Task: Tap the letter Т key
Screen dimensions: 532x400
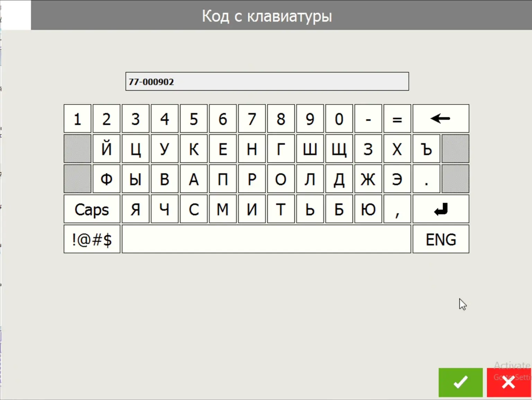Action: [281, 209]
